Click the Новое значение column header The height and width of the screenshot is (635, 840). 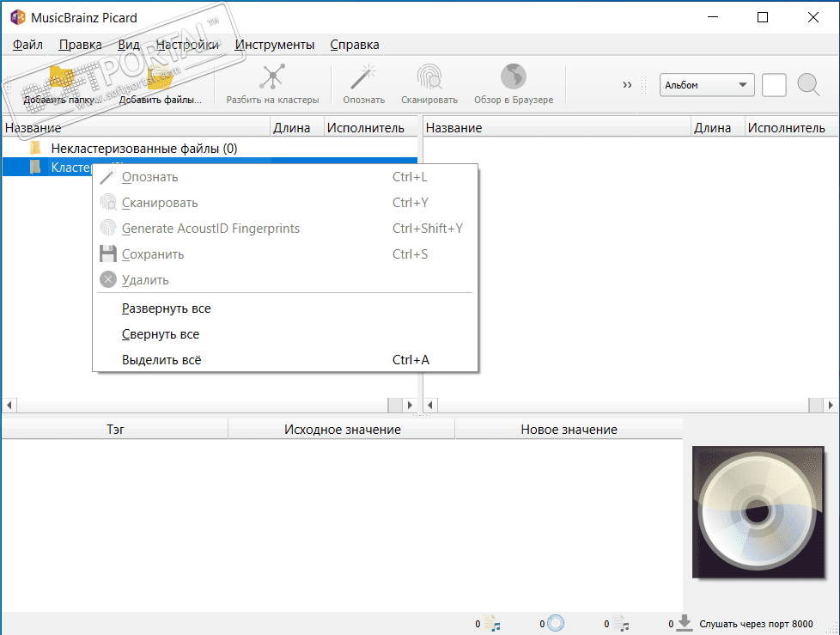pyautogui.click(x=569, y=430)
